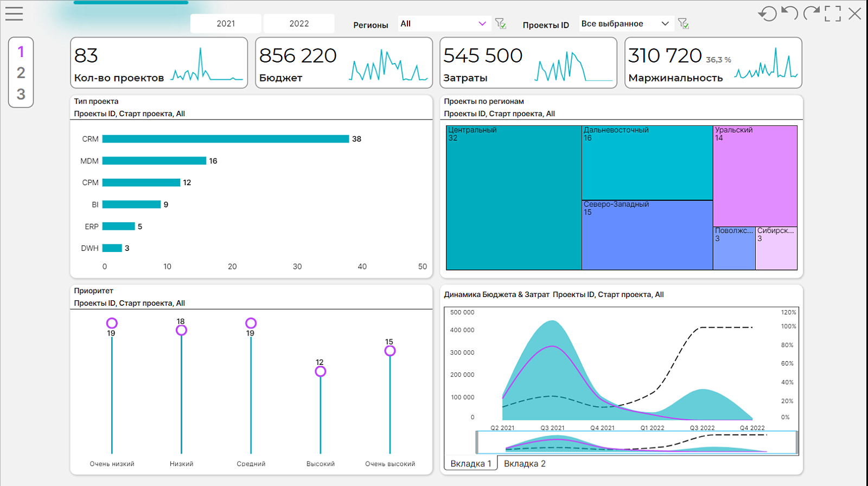Open the Регионы dropdown showing All

(444, 23)
